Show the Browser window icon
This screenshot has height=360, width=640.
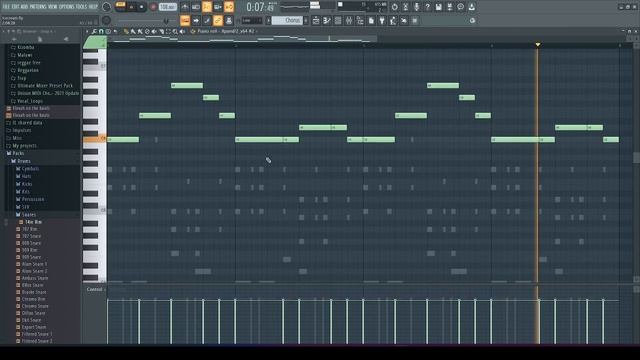click(360, 20)
